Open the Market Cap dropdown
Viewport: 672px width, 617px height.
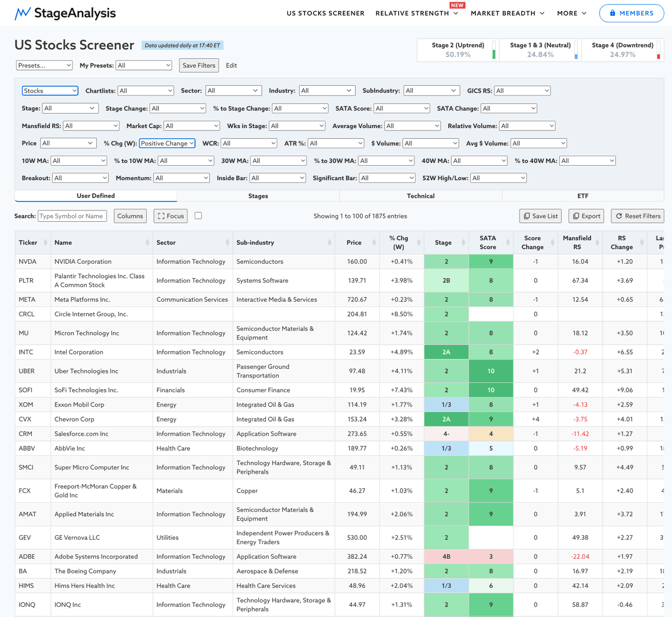(x=192, y=126)
